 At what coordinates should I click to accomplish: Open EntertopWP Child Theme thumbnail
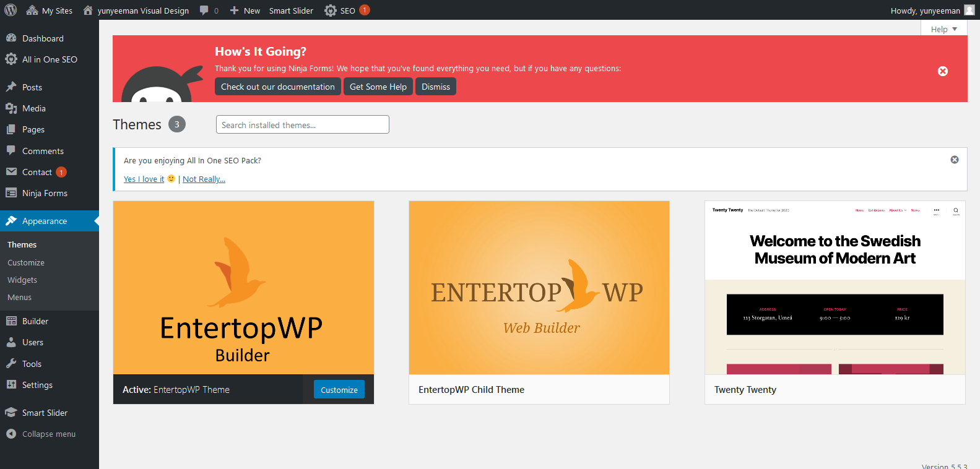click(539, 288)
